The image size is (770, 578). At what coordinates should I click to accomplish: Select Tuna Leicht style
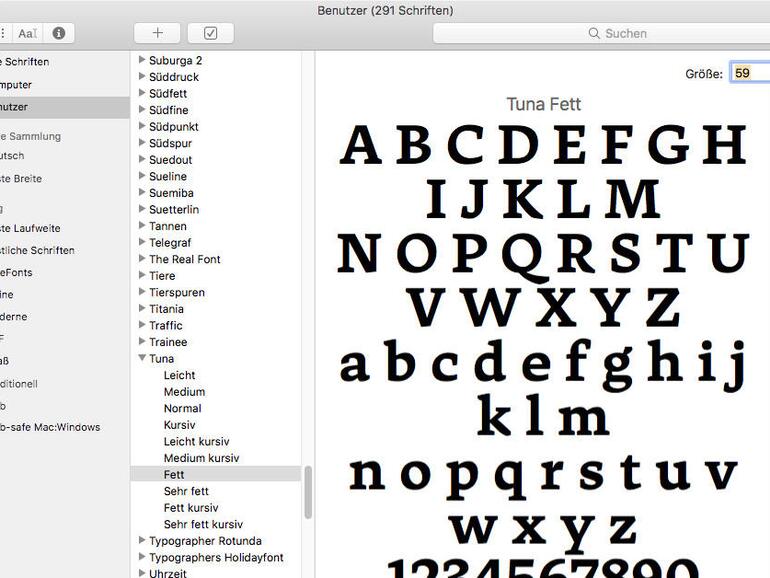tap(179, 375)
